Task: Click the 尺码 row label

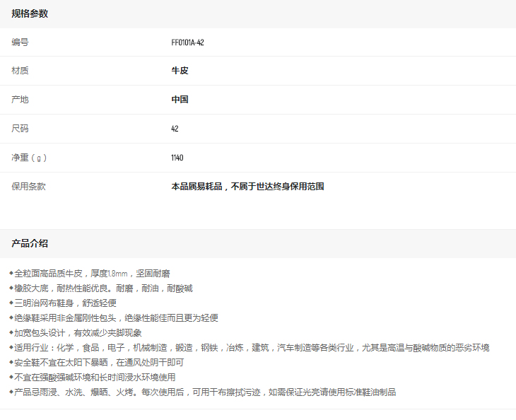Action: (x=20, y=129)
